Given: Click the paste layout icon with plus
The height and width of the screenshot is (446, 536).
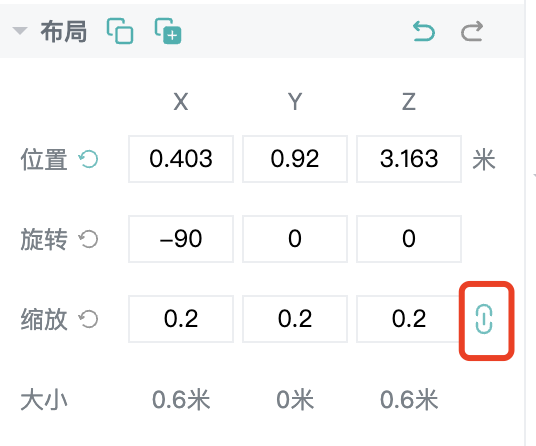Looking at the screenshot, I should click(168, 31).
